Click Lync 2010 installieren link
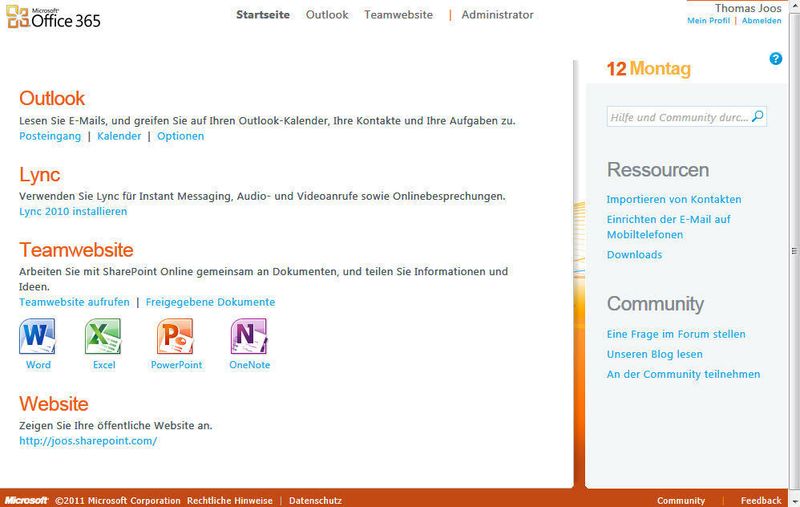 tap(73, 211)
